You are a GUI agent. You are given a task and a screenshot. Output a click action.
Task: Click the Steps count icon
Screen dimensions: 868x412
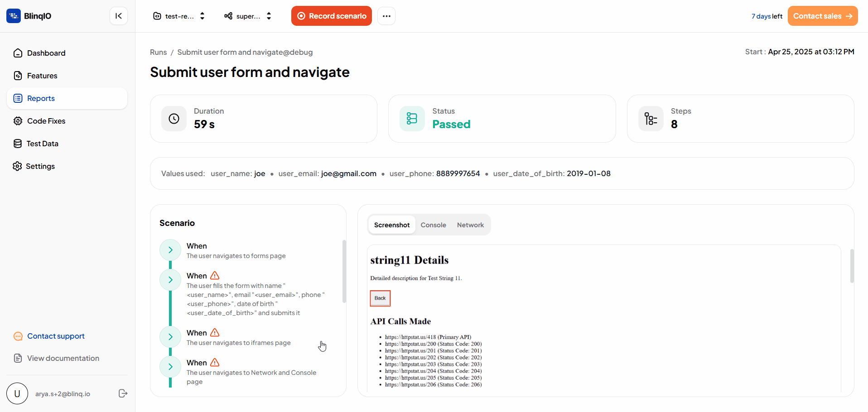coord(651,119)
